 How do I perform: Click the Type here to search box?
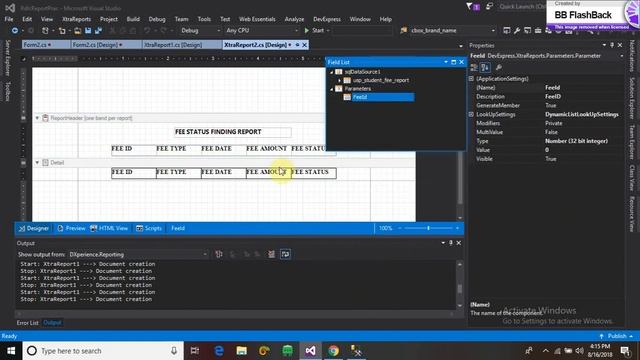click(x=103, y=351)
